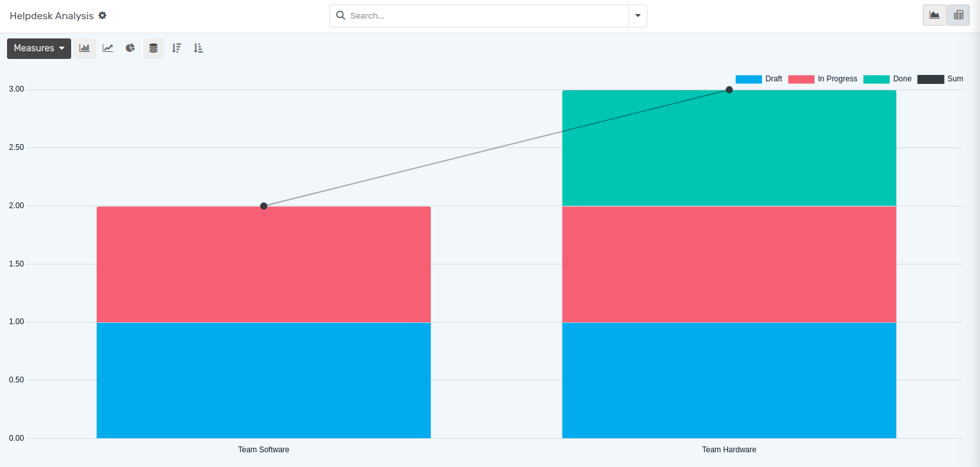Viewport: 980px width, 467px height.
Task: Click the In Progress segment of Team Software bar
Action: [x=263, y=264]
